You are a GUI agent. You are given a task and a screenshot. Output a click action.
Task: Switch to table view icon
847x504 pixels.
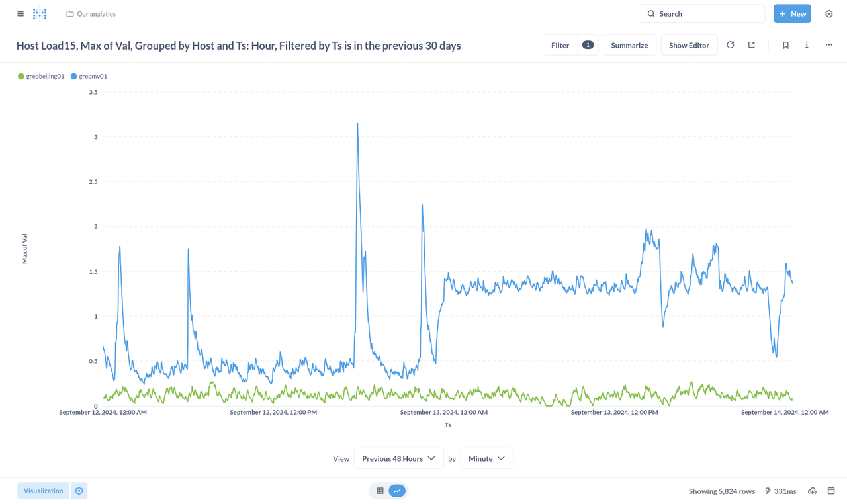[x=380, y=491]
